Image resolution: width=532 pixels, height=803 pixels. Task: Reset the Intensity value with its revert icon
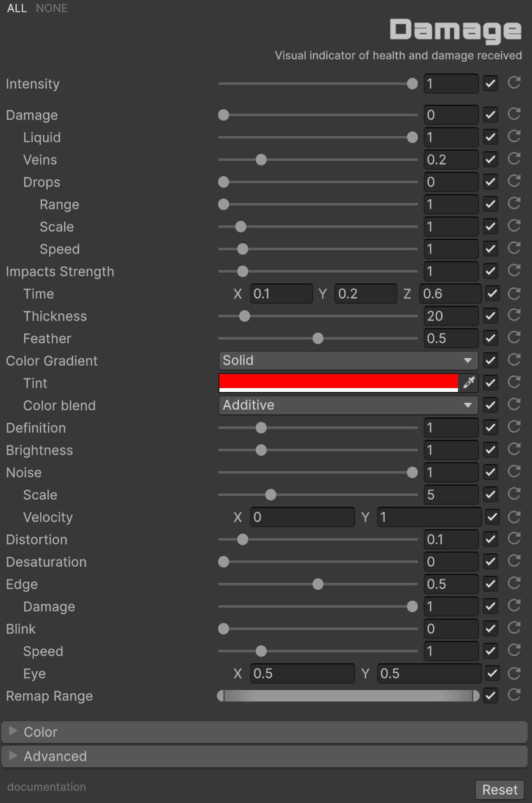(514, 83)
